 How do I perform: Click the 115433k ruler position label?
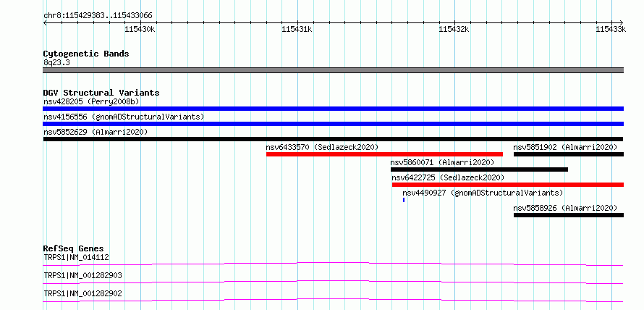[x=611, y=29]
